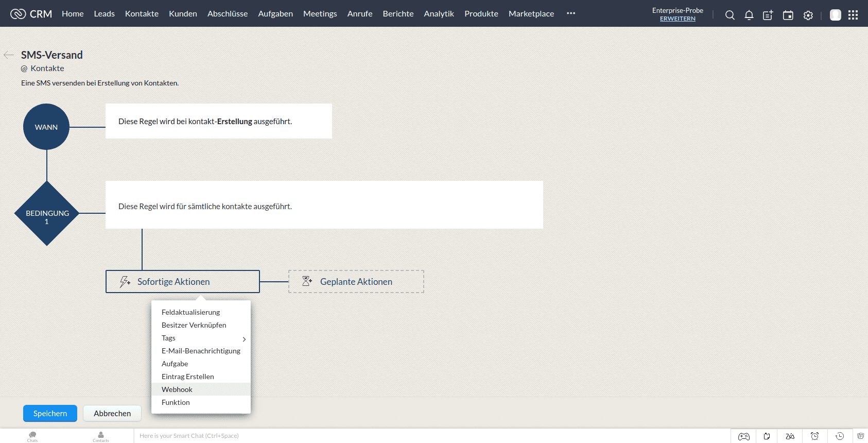Click the Speichern button
The width and height of the screenshot is (868, 443).
pyautogui.click(x=50, y=413)
